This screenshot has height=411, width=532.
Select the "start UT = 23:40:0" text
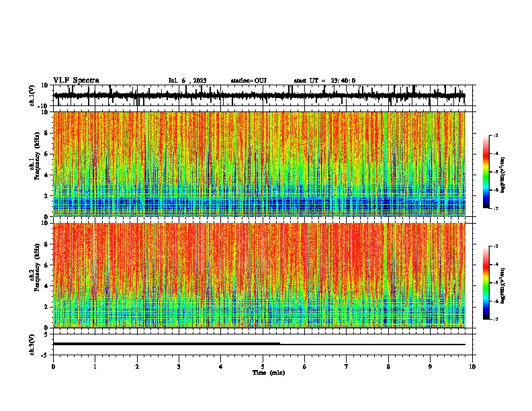[x=324, y=81]
